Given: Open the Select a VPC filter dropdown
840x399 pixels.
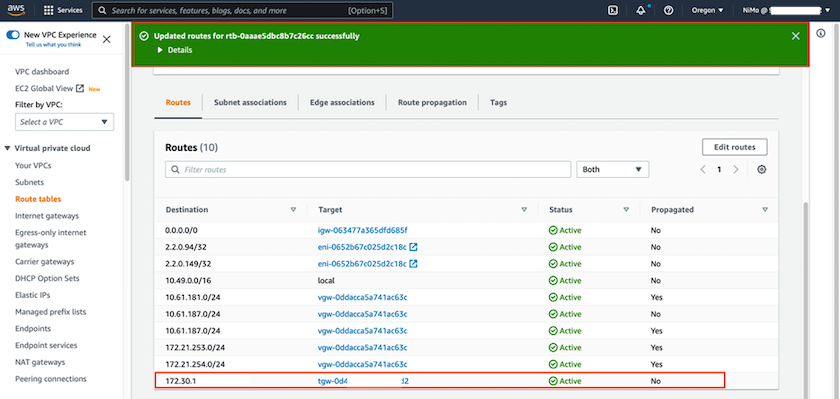Looking at the screenshot, I should tap(64, 122).
